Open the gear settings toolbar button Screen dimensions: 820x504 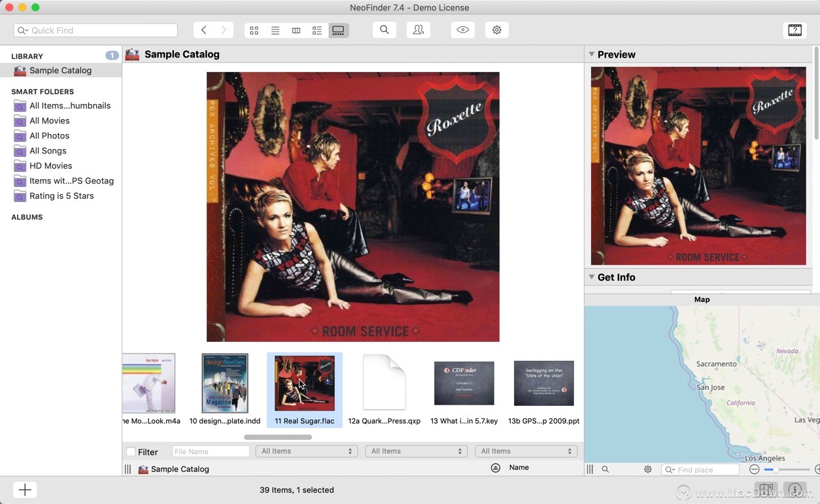[497, 30]
